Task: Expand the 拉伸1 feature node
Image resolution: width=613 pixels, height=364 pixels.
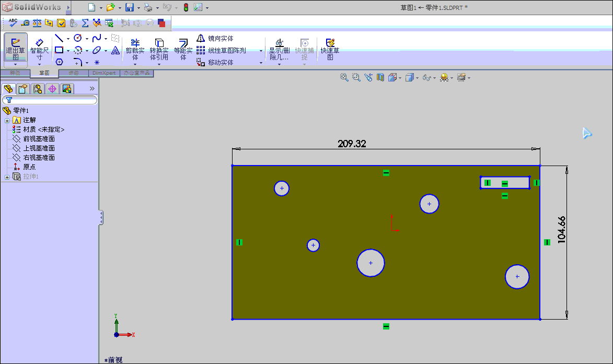Action: [7, 177]
